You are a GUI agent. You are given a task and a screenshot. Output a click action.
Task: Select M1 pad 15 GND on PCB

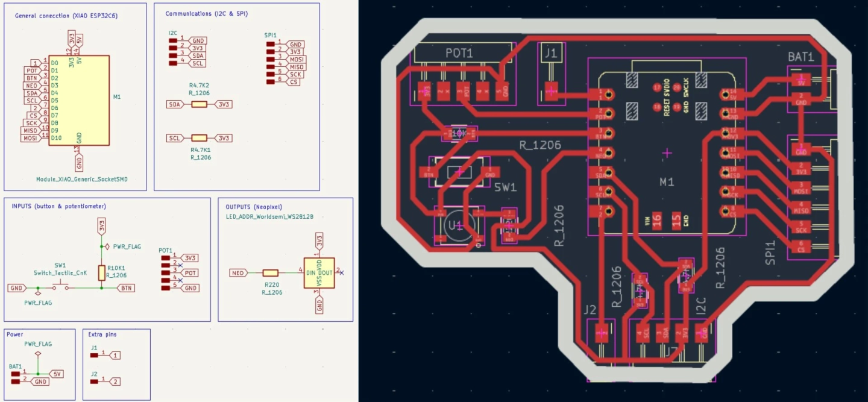click(x=676, y=220)
